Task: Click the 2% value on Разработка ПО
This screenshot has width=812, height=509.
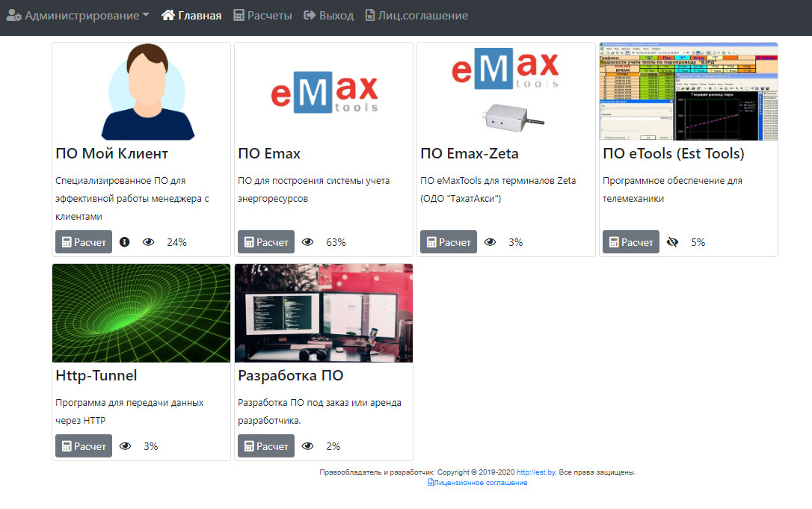Action: pos(333,446)
